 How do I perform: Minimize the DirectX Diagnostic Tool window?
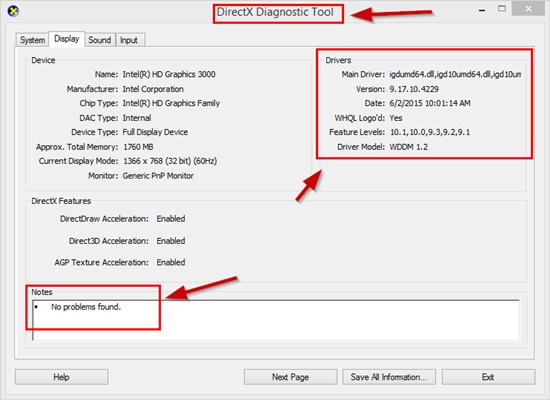pyautogui.click(x=482, y=10)
